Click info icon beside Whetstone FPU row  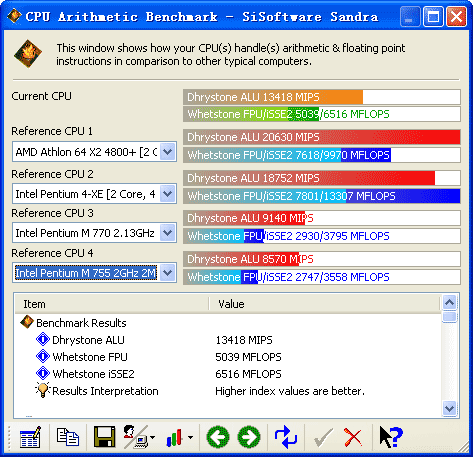coord(43,356)
